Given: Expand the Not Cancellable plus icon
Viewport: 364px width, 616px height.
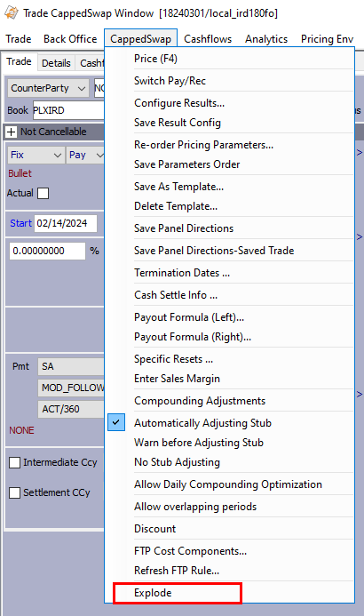Looking at the screenshot, I should (x=11, y=132).
